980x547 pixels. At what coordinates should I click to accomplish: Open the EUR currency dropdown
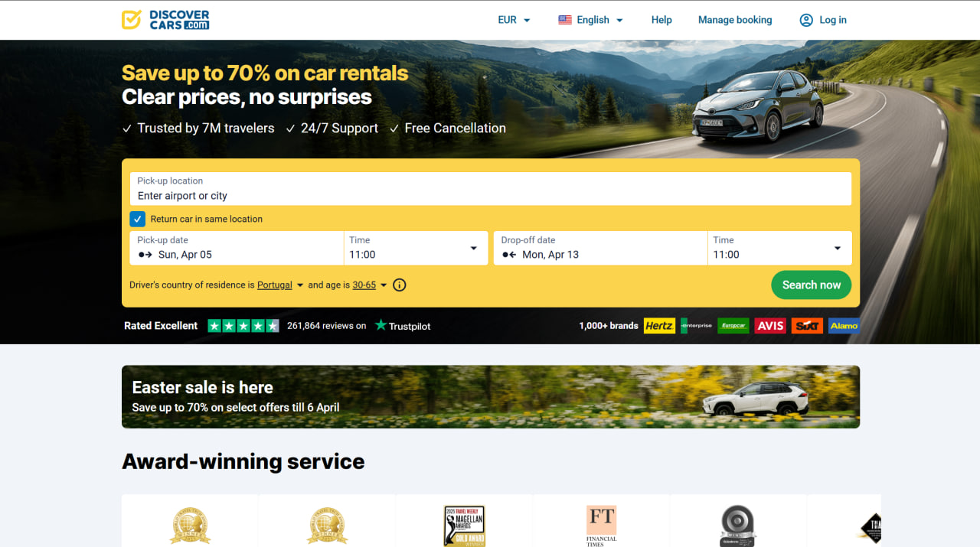pyautogui.click(x=514, y=20)
